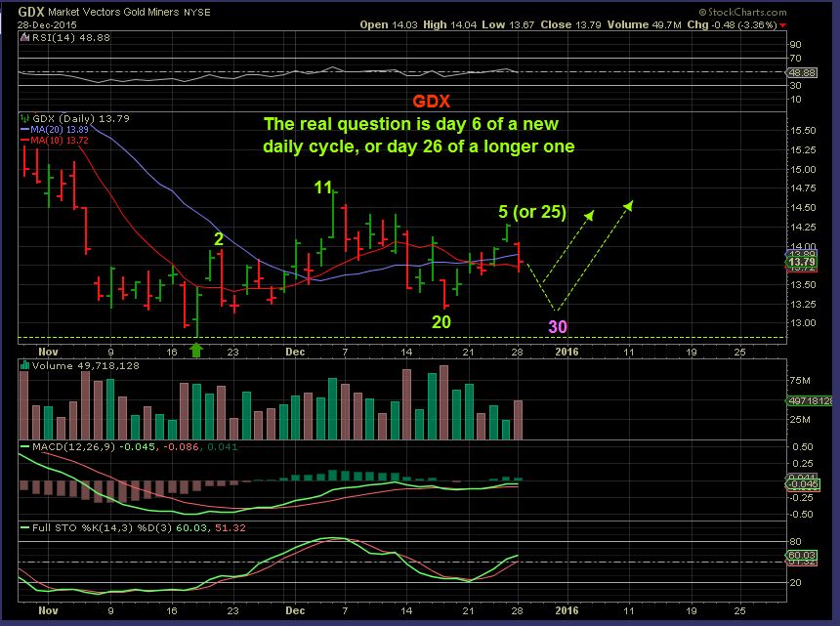Click the green '2' label above the candle
This screenshot has height=626, width=840.
pyautogui.click(x=219, y=239)
